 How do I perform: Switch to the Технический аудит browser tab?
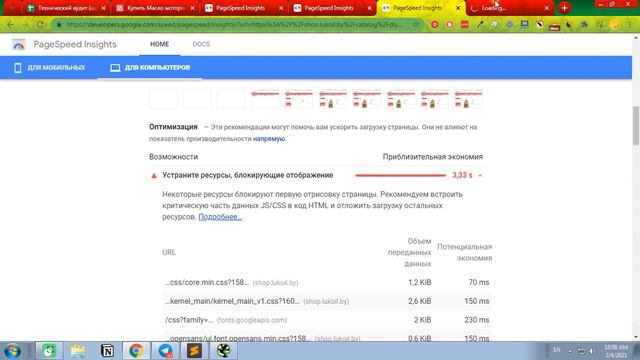(66, 8)
